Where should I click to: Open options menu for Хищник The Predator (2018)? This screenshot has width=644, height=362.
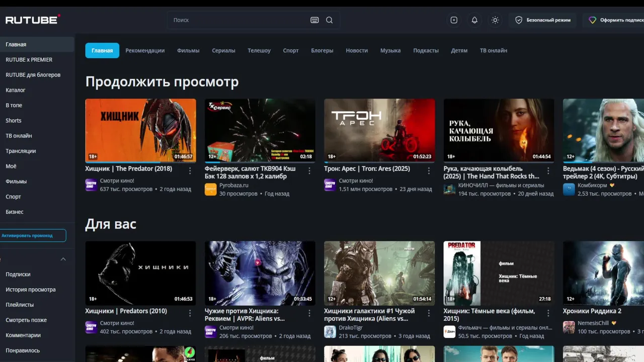[x=190, y=171]
